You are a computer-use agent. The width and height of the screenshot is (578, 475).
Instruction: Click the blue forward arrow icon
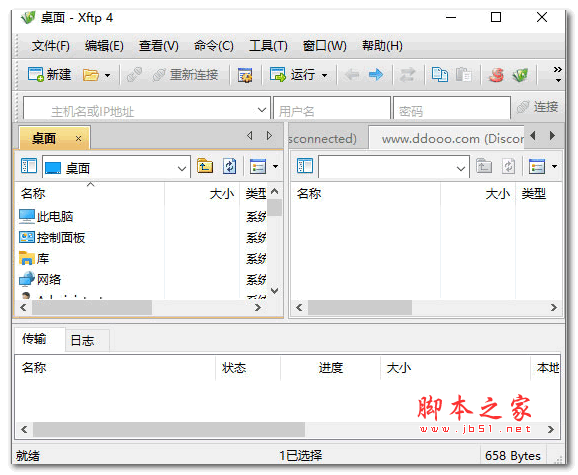[376, 75]
